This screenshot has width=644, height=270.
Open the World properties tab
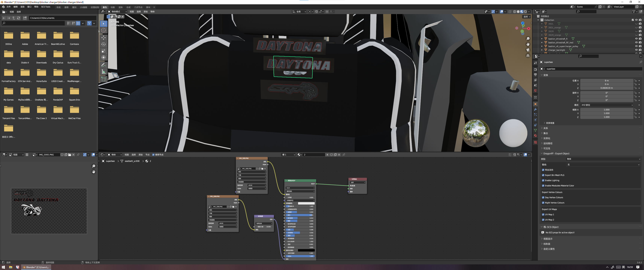[x=535, y=91]
